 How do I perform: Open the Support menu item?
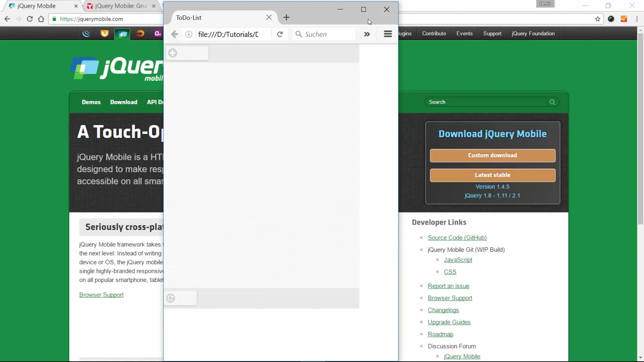click(492, 34)
